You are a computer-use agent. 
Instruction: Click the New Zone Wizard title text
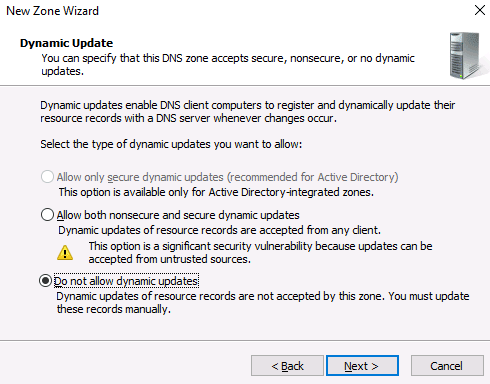(x=53, y=11)
